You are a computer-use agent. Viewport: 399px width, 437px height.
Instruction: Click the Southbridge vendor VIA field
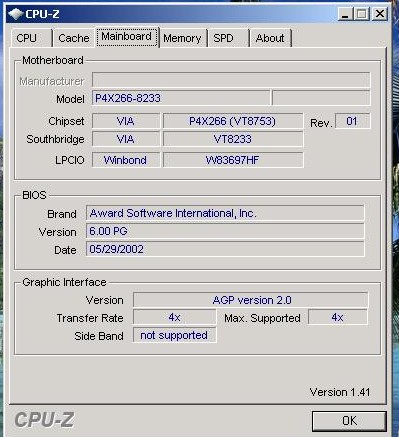(x=126, y=139)
